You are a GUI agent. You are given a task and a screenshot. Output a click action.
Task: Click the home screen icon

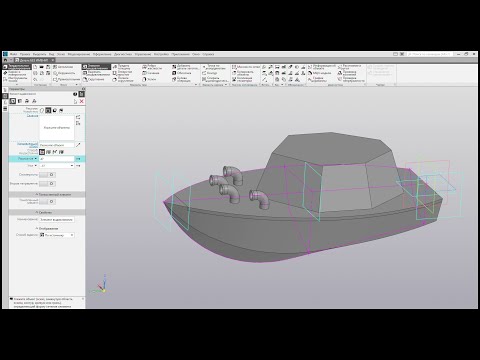click(5, 60)
